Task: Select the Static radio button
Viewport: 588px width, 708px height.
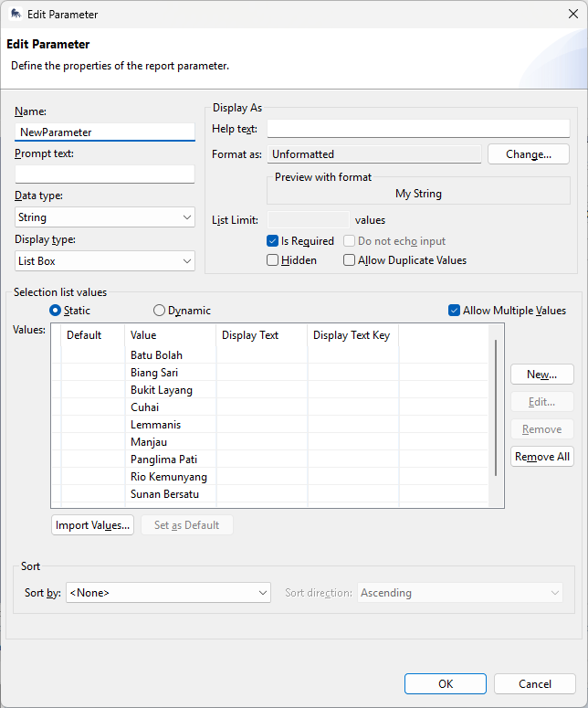Action: [56, 311]
